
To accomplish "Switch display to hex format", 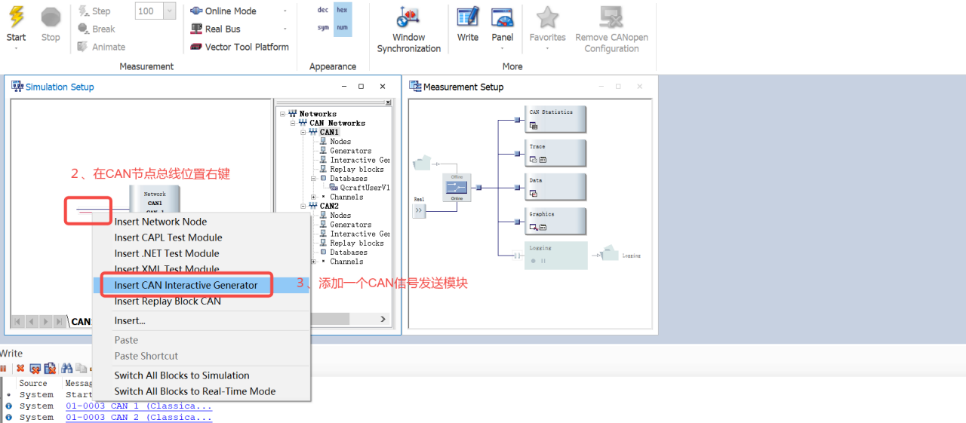I will (342, 9).
